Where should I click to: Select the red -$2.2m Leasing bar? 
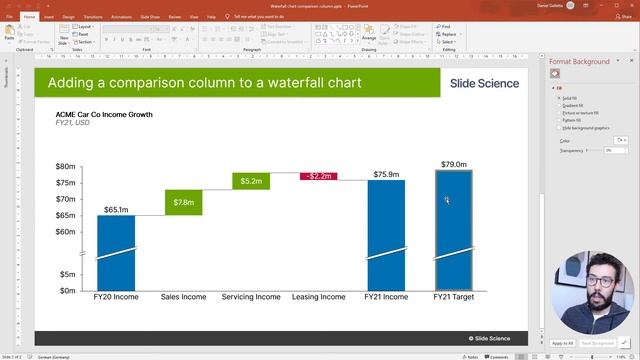click(318, 176)
